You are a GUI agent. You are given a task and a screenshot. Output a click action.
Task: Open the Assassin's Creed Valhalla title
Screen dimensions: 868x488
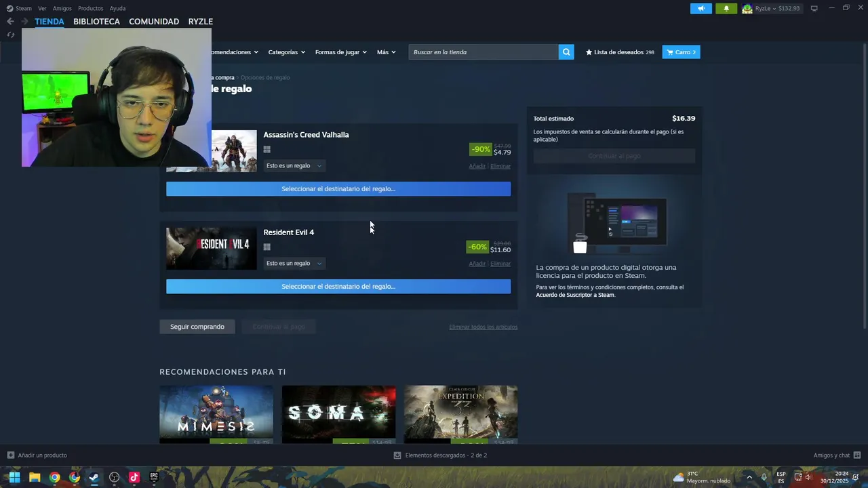pyautogui.click(x=307, y=135)
